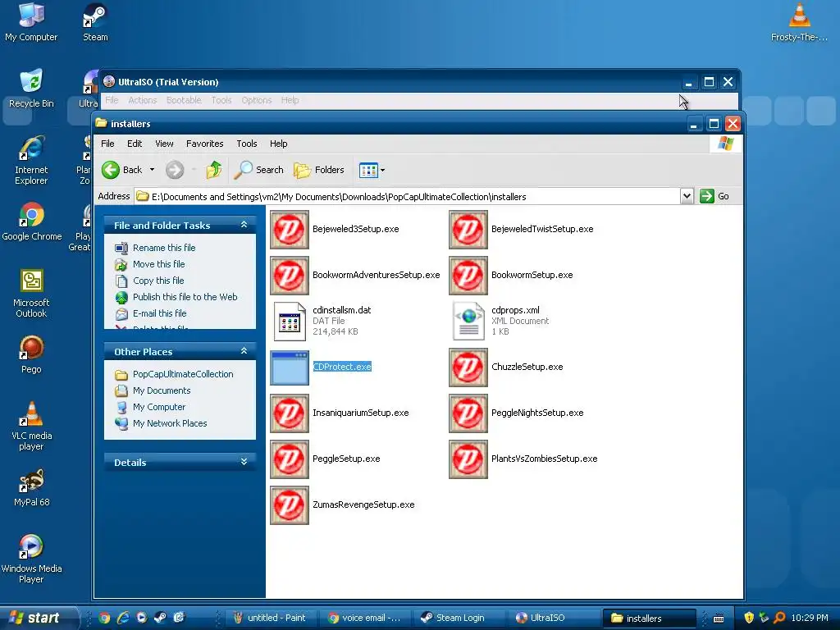
Task: Collapse the Other Places panel
Action: [244, 351]
